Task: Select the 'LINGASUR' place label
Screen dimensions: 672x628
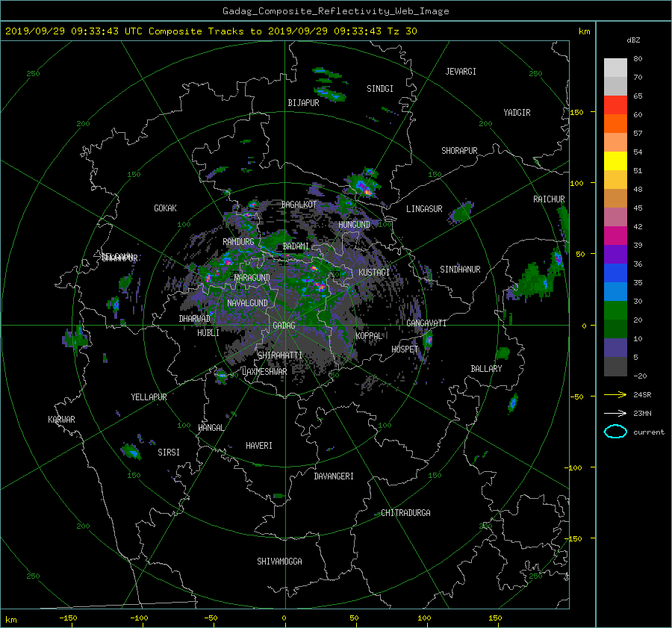Action: point(424,209)
